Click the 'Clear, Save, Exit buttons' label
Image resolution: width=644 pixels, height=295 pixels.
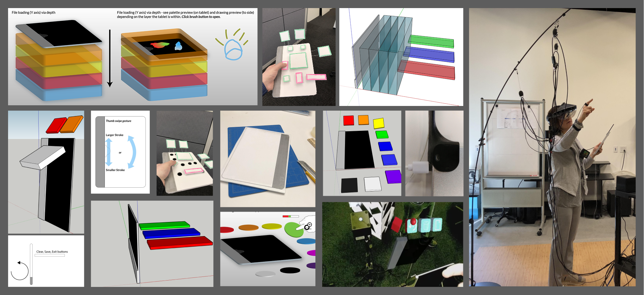pos(52,252)
